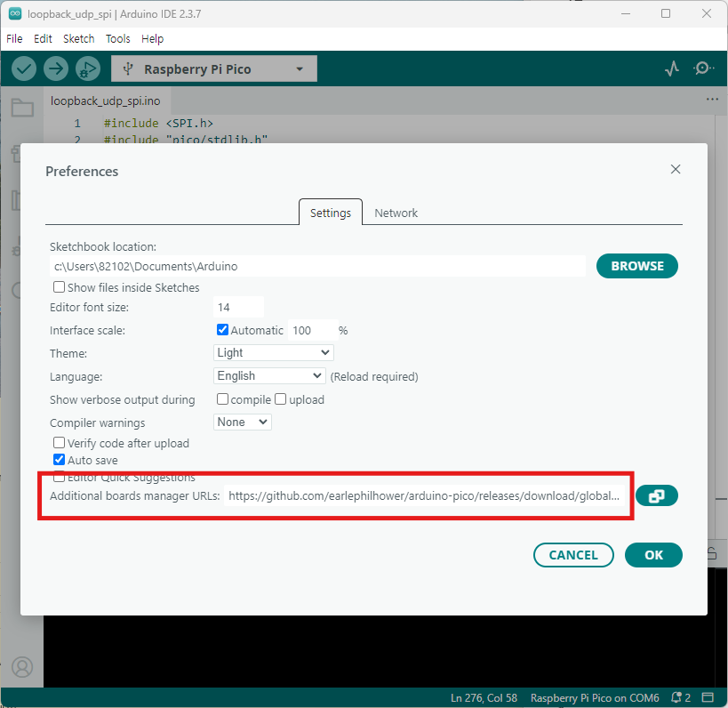Open the Sketchbook folder sidebar icon
This screenshot has height=708, width=728.
(x=22, y=109)
